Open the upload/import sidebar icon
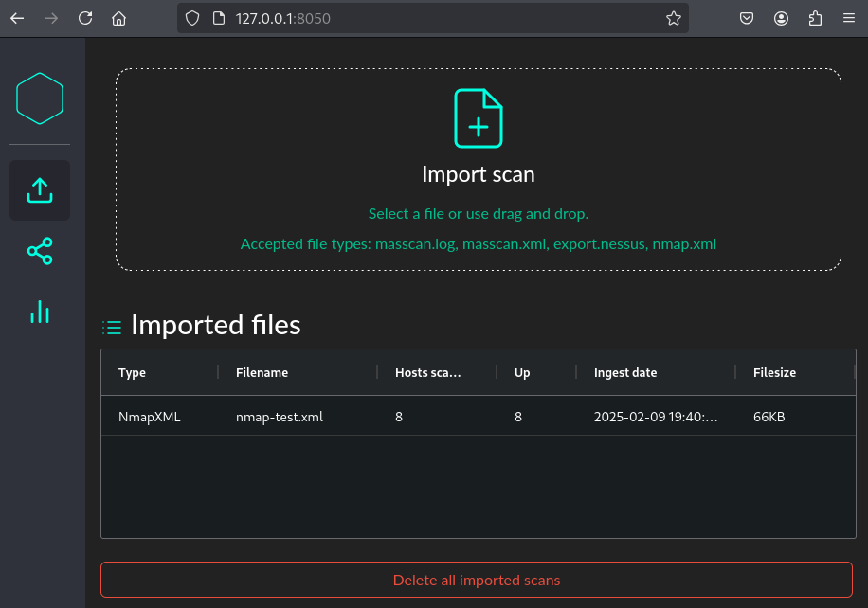The image size is (868, 608). (40, 190)
